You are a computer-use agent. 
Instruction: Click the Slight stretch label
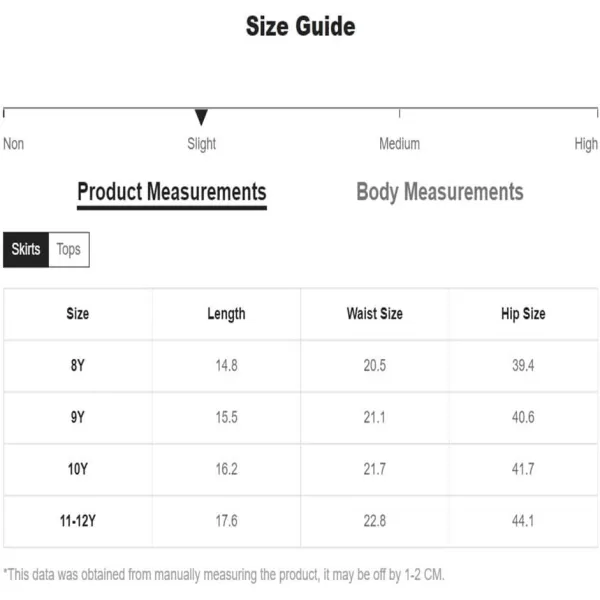(x=202, y=144)
